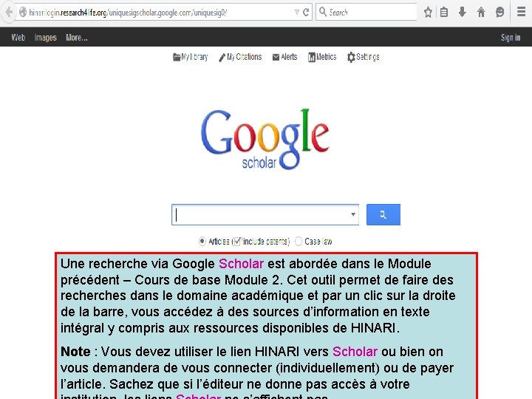Viewport: 532px width, 399px height.
Task: Click the address bar URL
Action: point(128,13)
